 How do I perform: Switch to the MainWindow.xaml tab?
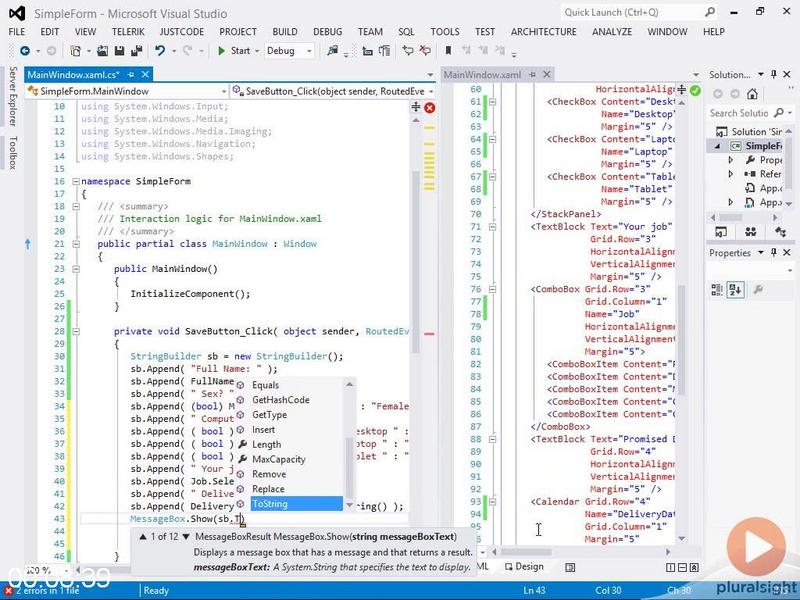click(x=482, y=75)
